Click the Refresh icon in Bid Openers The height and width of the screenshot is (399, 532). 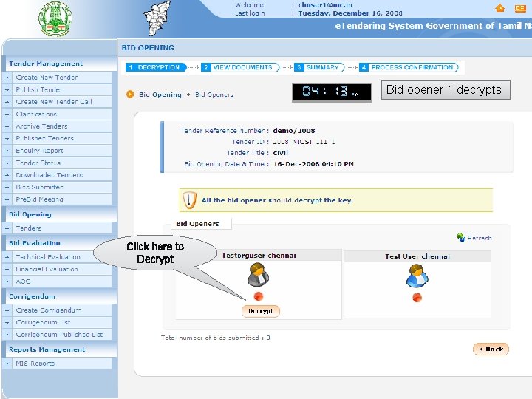(461, 237)
